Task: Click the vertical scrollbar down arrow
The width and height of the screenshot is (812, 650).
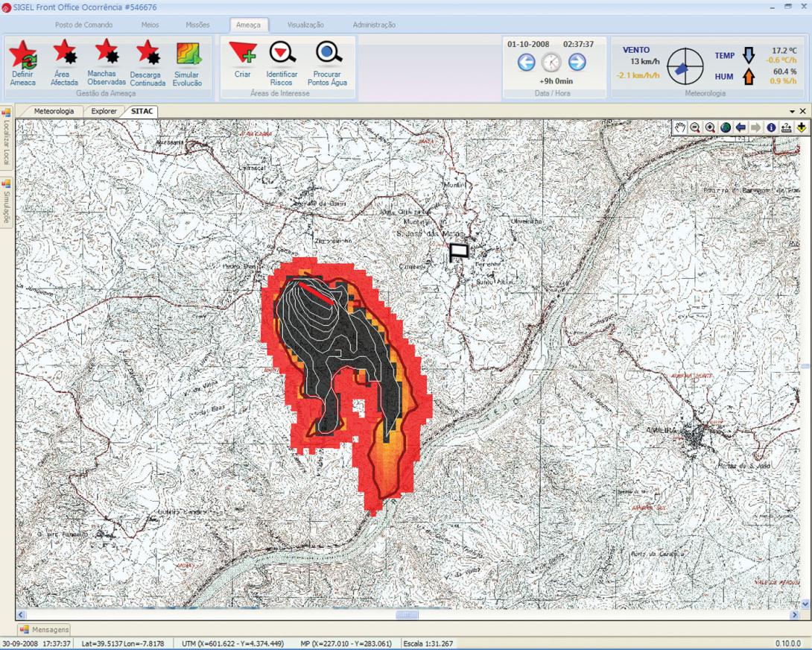Action: [805, 604]
